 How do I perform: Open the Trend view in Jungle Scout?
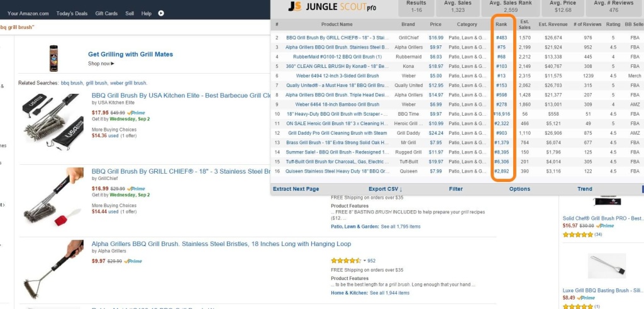coord(584,189)
